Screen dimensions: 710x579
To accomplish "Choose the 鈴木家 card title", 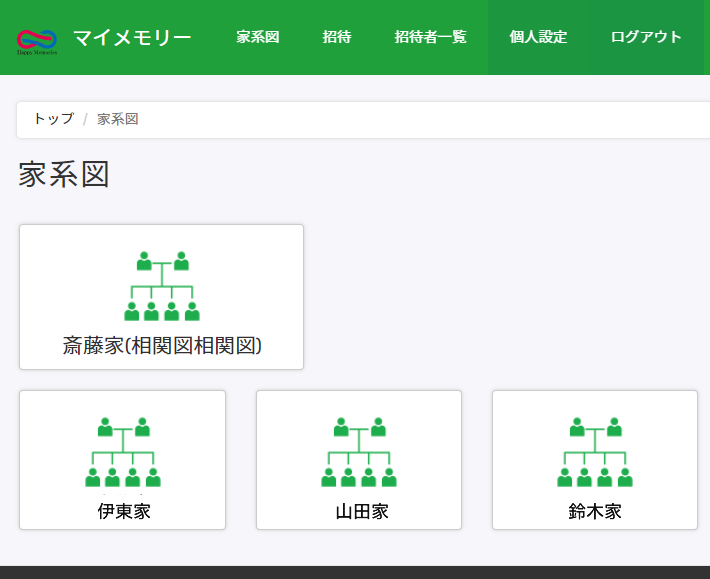I will click(x=595, y=512).
